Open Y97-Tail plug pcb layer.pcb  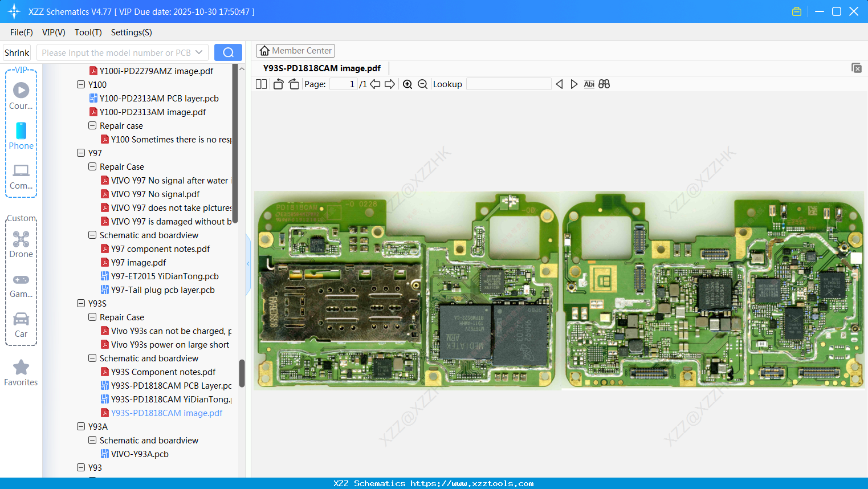pos(157,290)
